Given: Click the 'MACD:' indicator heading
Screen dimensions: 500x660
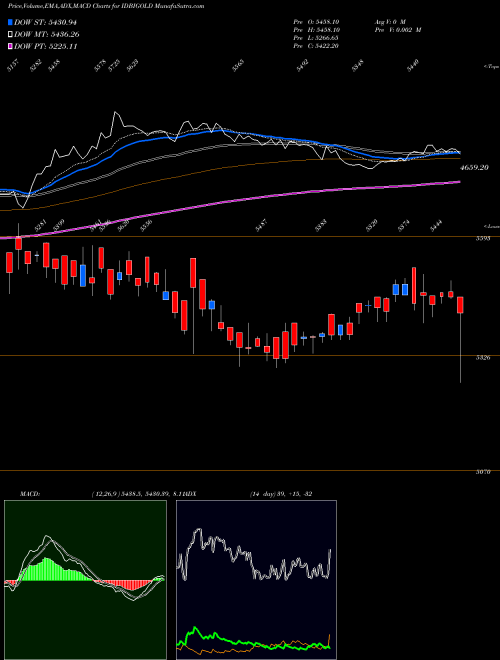Looking at the screenshot, I should (x=30, y=494).
